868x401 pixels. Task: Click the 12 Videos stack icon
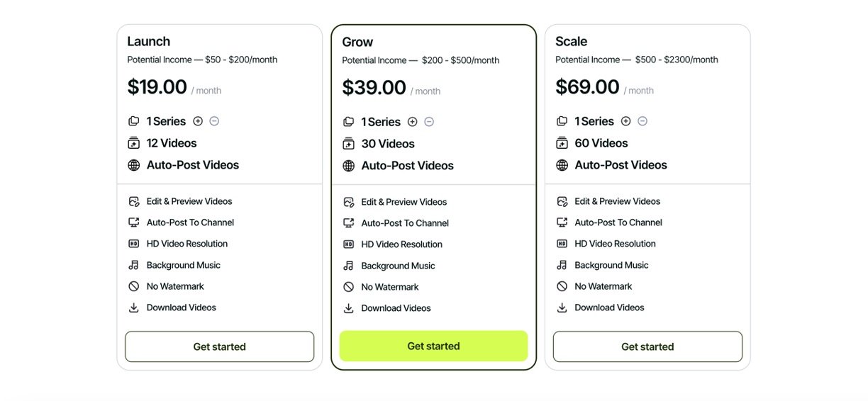click(x=134, y=143)
